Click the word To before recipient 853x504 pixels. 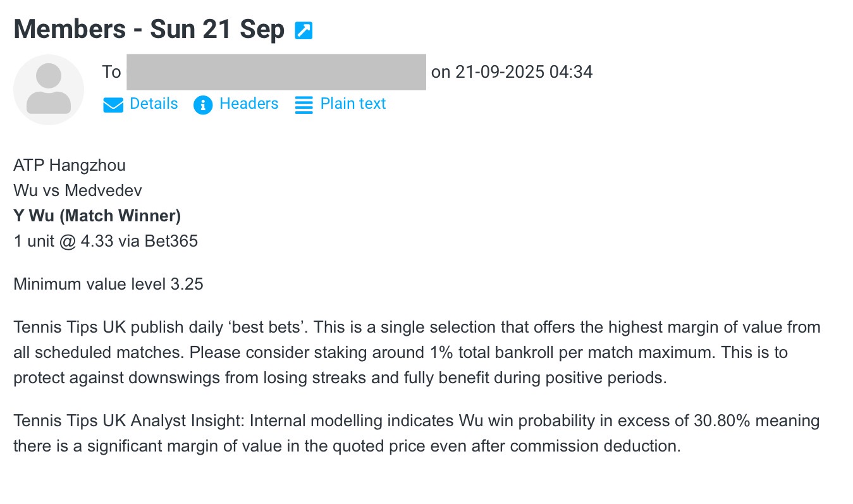click(111, 72)
